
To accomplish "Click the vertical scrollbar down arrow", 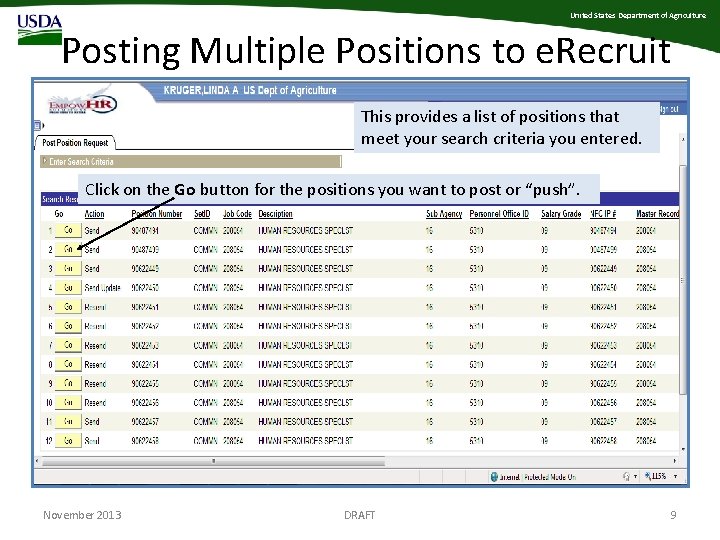I will [x=683, y=450].
